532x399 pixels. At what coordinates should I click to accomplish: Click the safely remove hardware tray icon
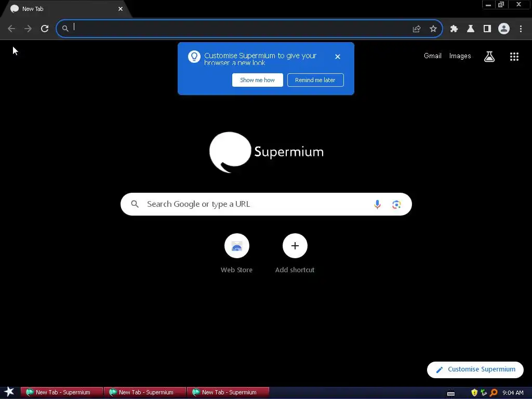click(x=484, y=393)
